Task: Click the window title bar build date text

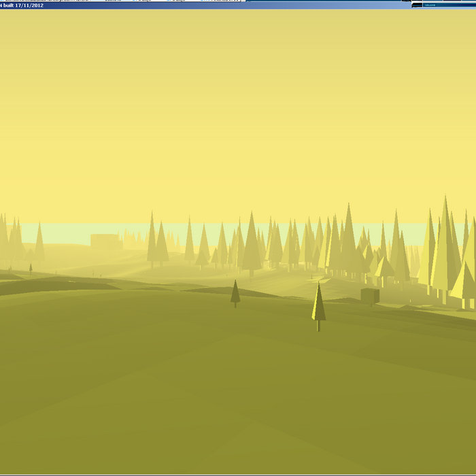Action: [x=24, y=5]
